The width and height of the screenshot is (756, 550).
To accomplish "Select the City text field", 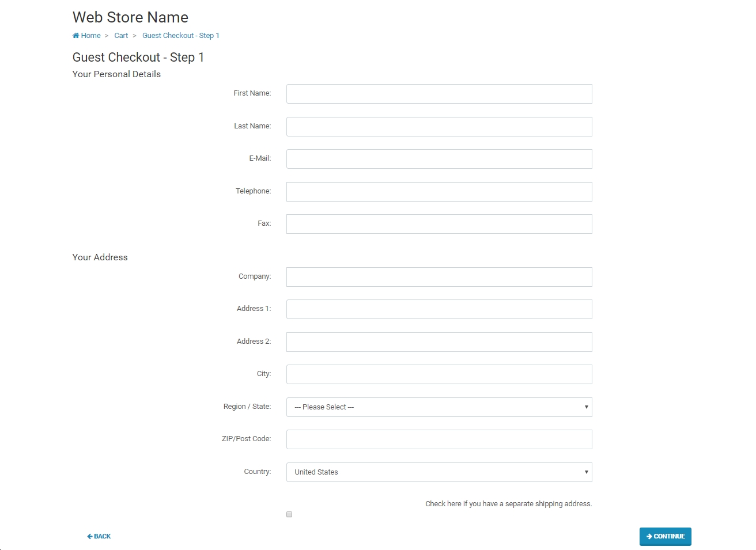I will (x=439, y=374).
